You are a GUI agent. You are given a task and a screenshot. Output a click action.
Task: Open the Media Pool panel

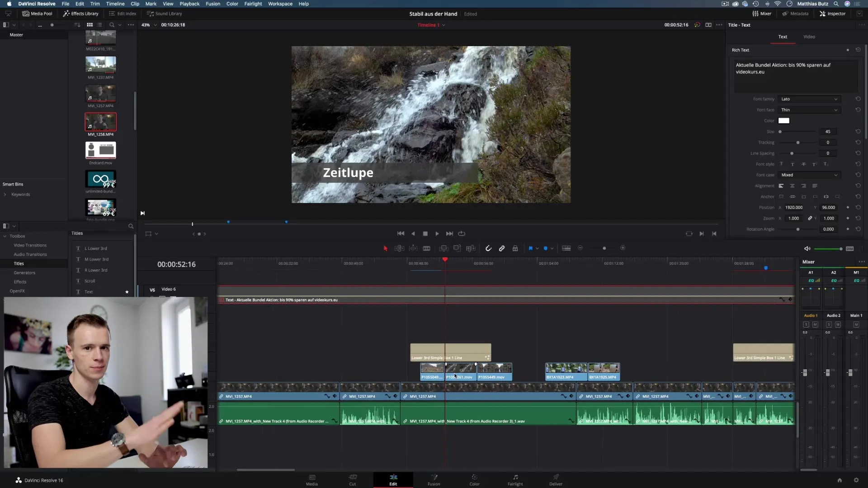[38, 14]
